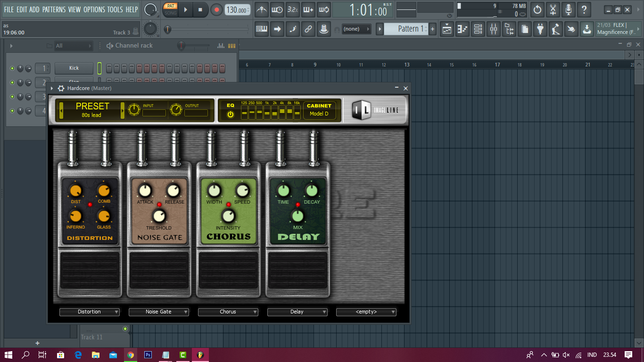Open Photoshop from the taskbar
This screenshot has height=362, width=644.
pos(148,355)
